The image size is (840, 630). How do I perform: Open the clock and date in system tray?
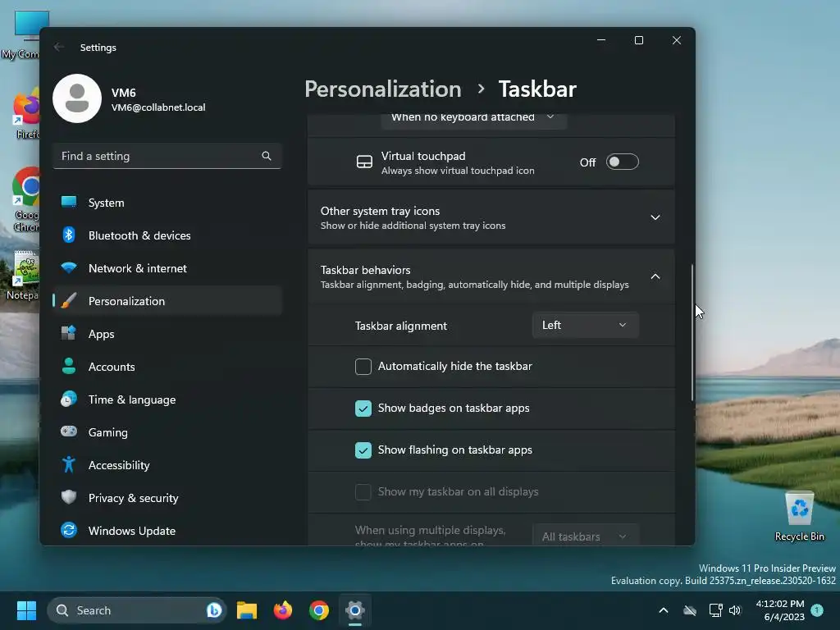pos(780,610)
